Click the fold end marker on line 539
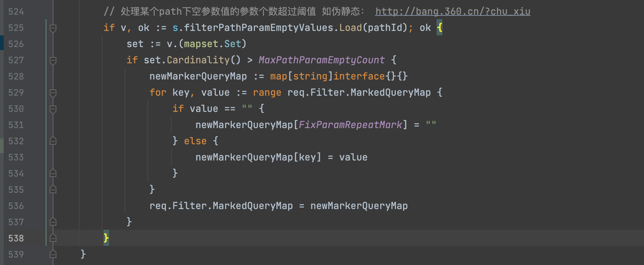This screenshot has height=265, width=644. (x=53, y=254)
